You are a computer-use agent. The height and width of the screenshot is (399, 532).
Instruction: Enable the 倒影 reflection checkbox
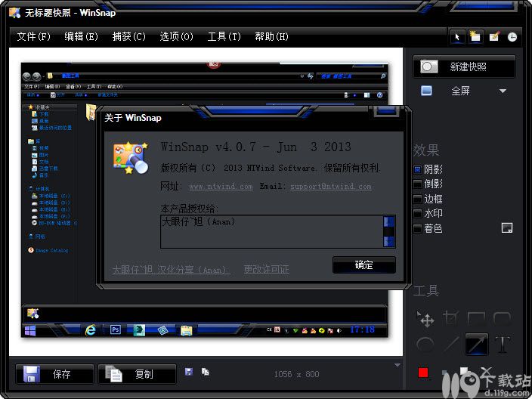point(418,184)
